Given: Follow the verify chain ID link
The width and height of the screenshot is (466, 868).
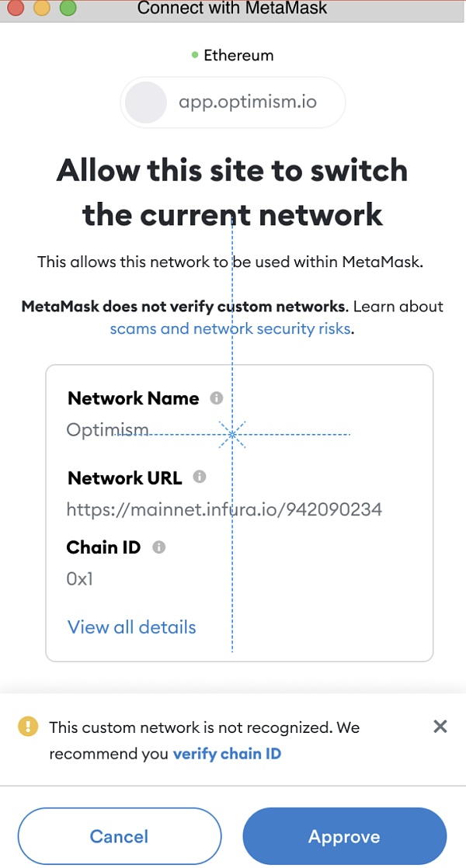Looking at the screenshot, I should point(227,753).
